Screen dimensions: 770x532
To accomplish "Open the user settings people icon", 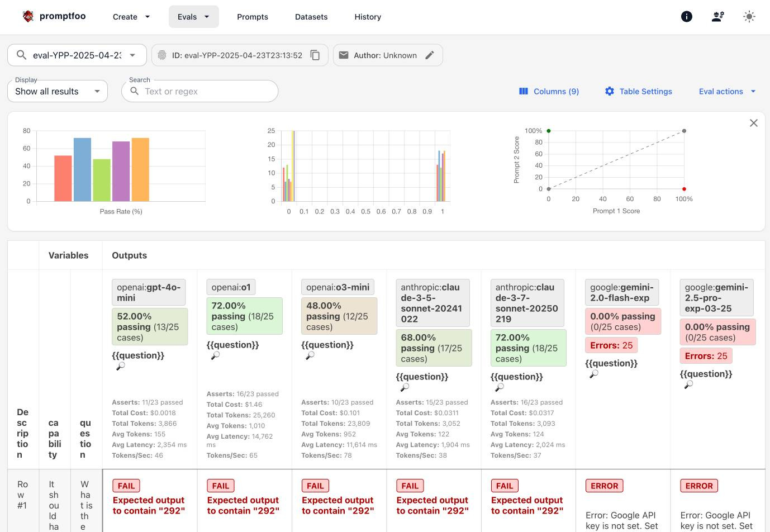I will coord(718,17).
